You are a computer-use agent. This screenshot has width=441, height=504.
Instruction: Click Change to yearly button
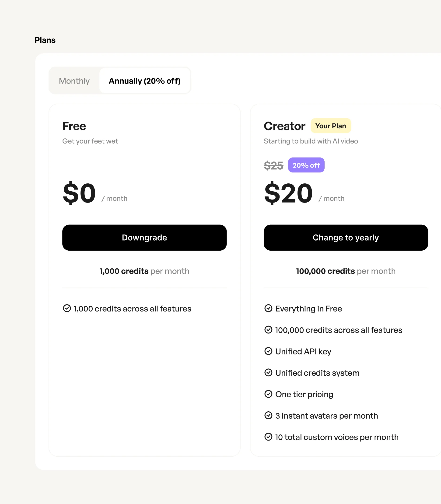[x=346, y=238]
